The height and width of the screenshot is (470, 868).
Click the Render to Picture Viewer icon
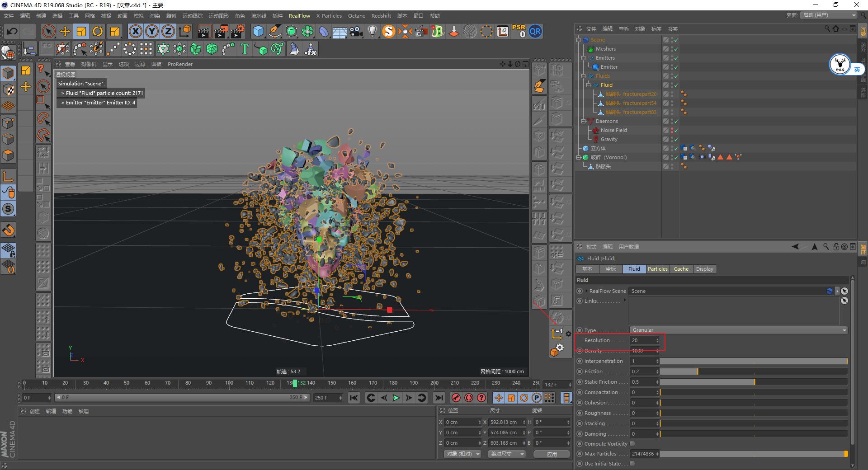pos(221,31)
